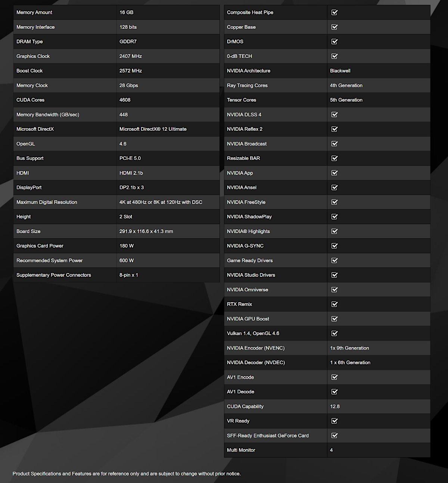Click the Memory Amount row label
The width and height of the screenshot is (448, 483).
click(x=34, y=12)
